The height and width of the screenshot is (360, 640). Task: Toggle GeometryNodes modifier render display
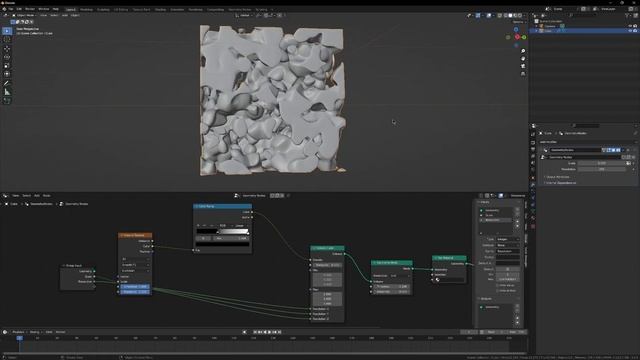click(618, 150)
